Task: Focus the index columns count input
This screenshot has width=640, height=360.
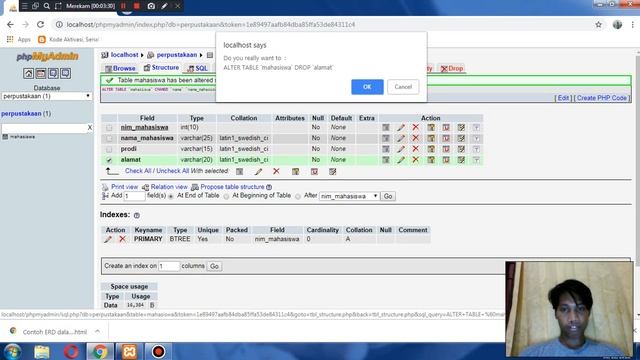Action: 169,266
